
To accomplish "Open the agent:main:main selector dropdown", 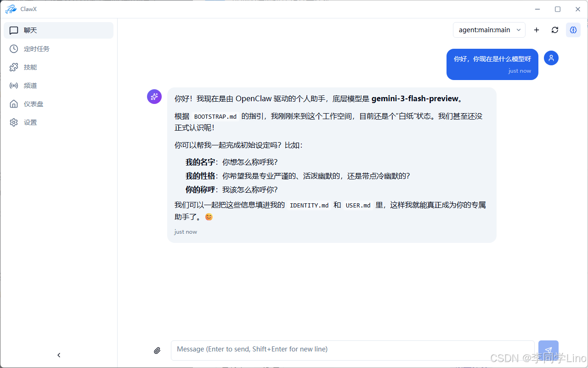I will coord(489,29).
